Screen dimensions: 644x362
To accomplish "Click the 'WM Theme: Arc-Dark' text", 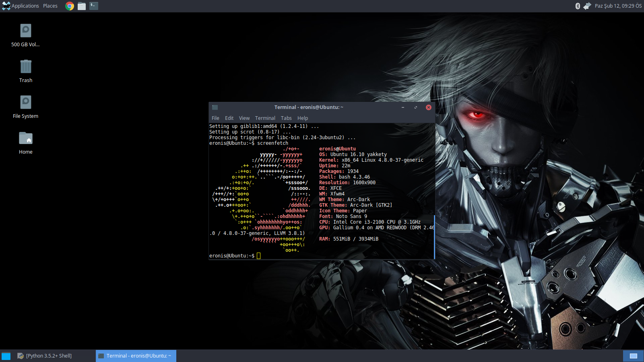I will 345,200.
